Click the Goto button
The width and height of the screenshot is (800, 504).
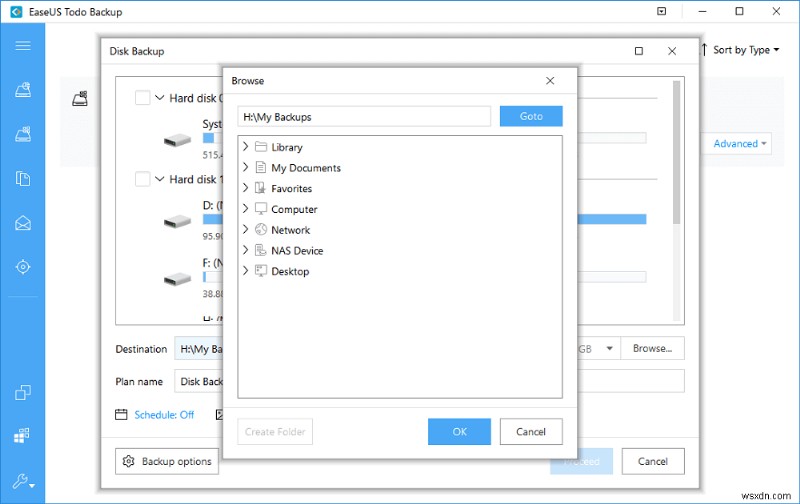click(531, 116)
